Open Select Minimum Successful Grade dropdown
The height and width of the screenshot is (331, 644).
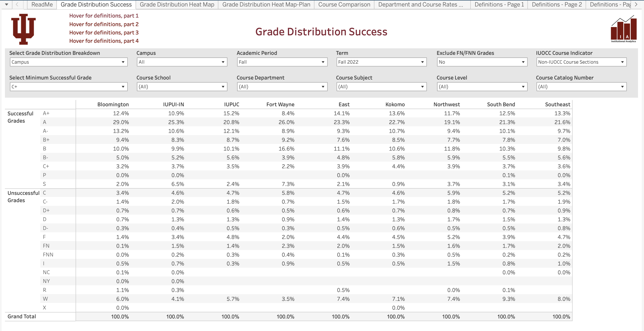(x=69, y=87)
